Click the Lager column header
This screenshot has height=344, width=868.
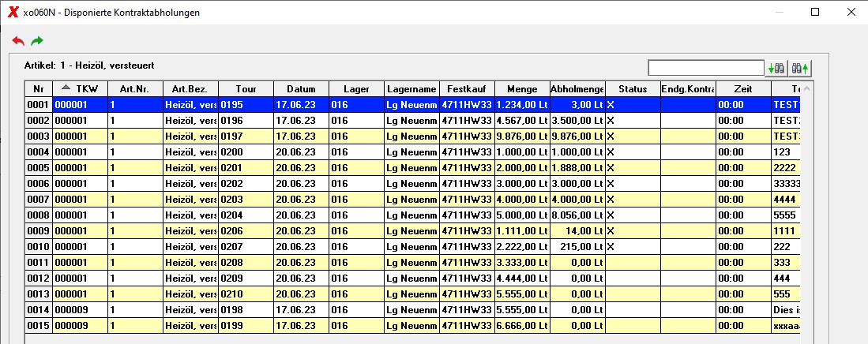click(x=357, y=89)
